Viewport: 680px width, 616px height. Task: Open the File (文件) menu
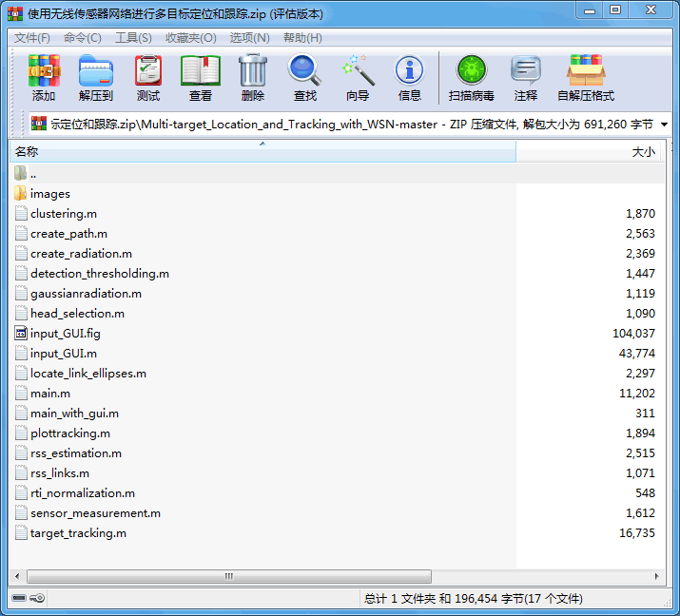coord(32,38)
